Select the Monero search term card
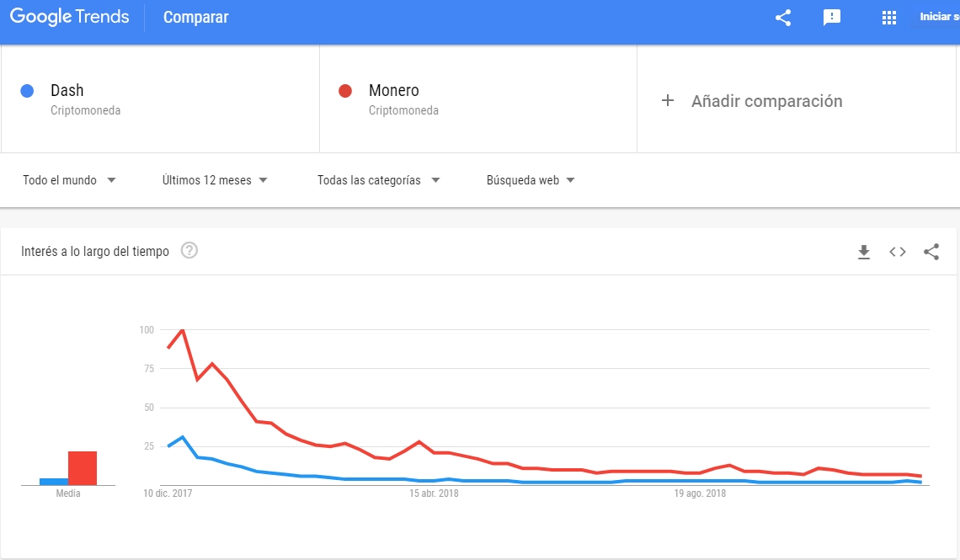The image size is (960, 560). click(478, 99)
